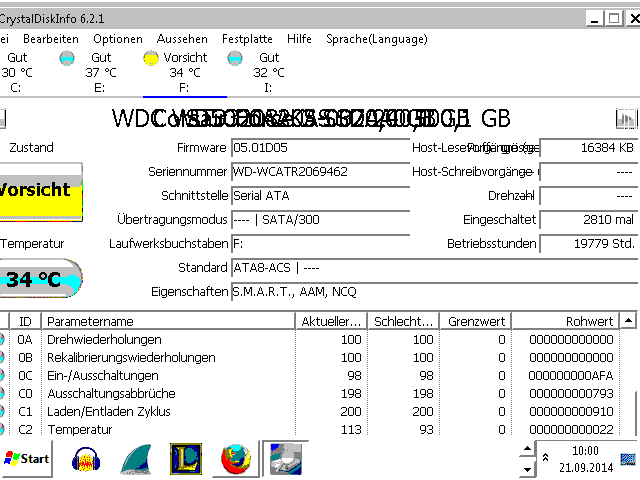Screen dimensions: 640x480
Task: Launch League of Legends taskbar icon
Action: tap(186, 459)
